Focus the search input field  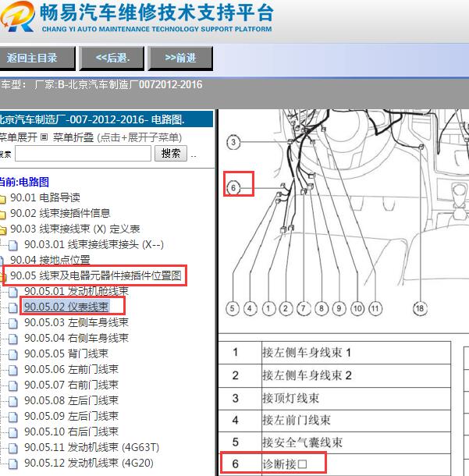83,153
